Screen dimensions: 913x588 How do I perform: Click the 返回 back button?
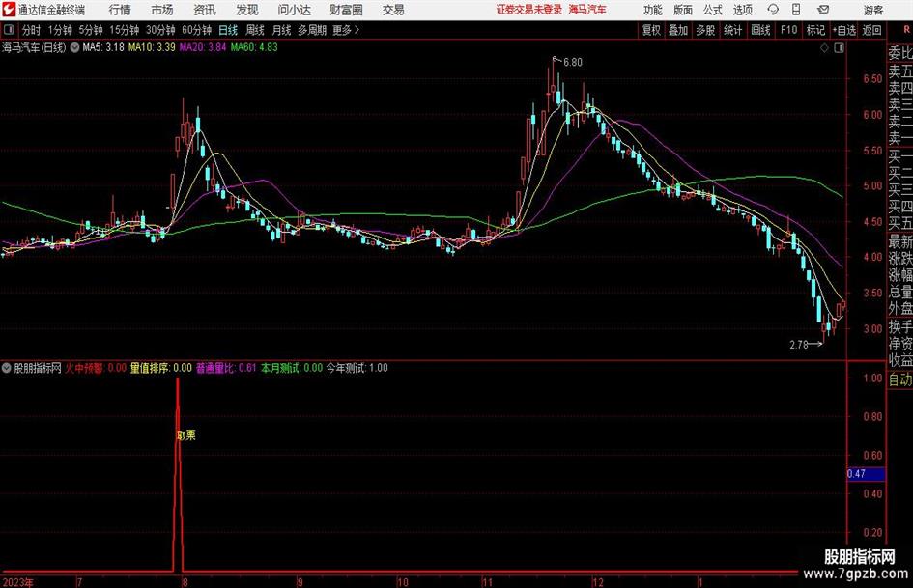(x=871, y=30)
